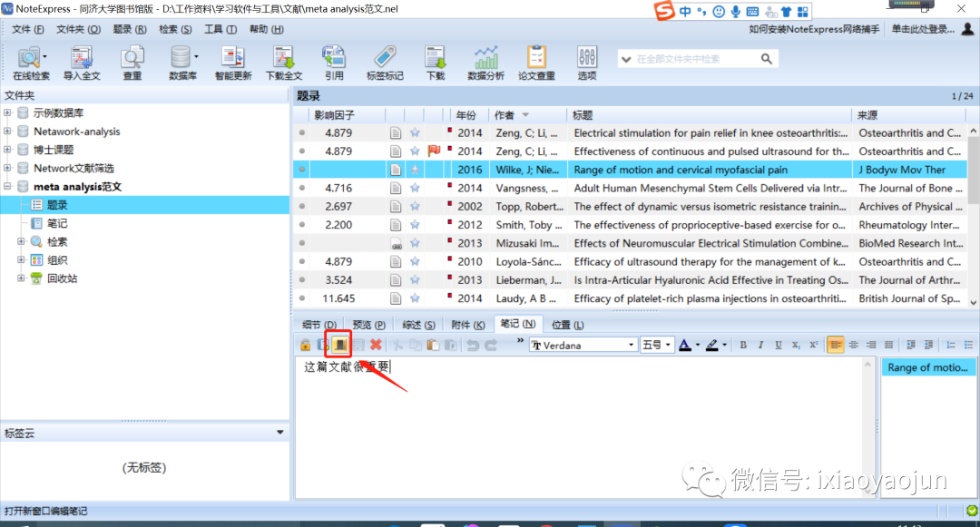This screenshot has height=527, width=980.
Task: Expand the 检索 tree node
Action: pos(21,241)
